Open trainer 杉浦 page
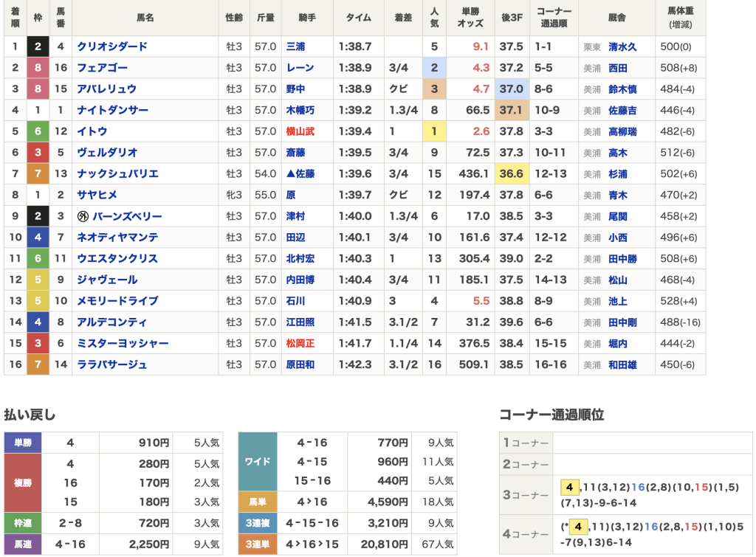 pos(618,174)
